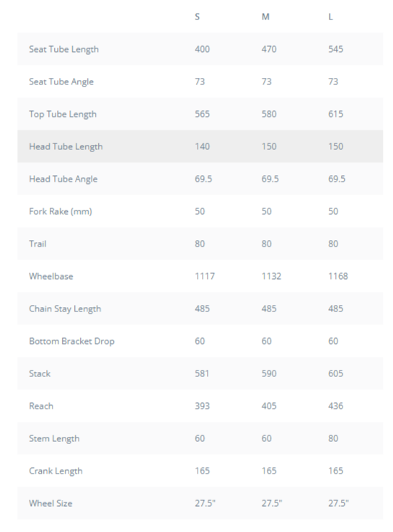Click the Stack value 590 for M
This screenshot has height=532, width=393.
[x=269, y=373]
